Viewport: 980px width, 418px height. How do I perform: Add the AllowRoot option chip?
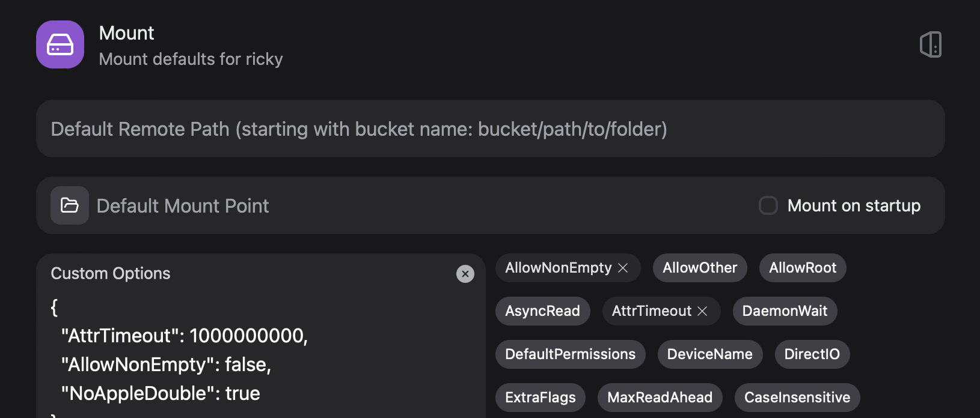tap(803, 268)
